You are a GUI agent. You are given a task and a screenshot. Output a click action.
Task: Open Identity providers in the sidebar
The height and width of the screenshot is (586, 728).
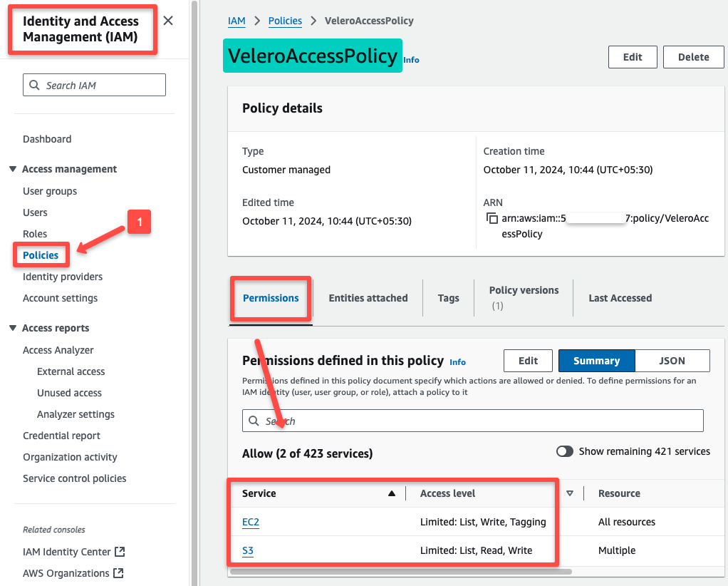coord(63,277)
